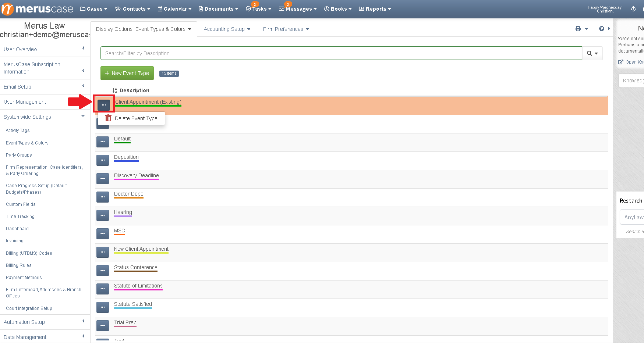
Task: Open options menu for MSC row
Action: pos(103,234)
